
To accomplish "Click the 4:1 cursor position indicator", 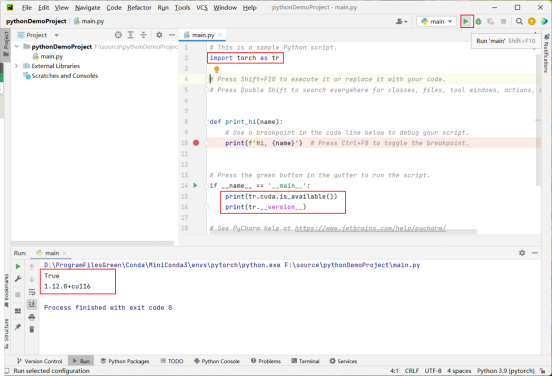I will (x=394, y=371).
